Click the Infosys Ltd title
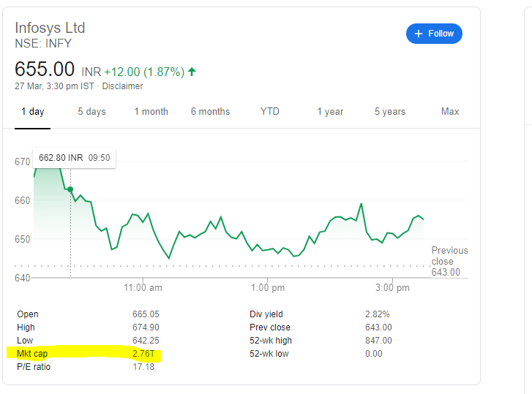This screenshot has width=532, height=394. (50, 28)
